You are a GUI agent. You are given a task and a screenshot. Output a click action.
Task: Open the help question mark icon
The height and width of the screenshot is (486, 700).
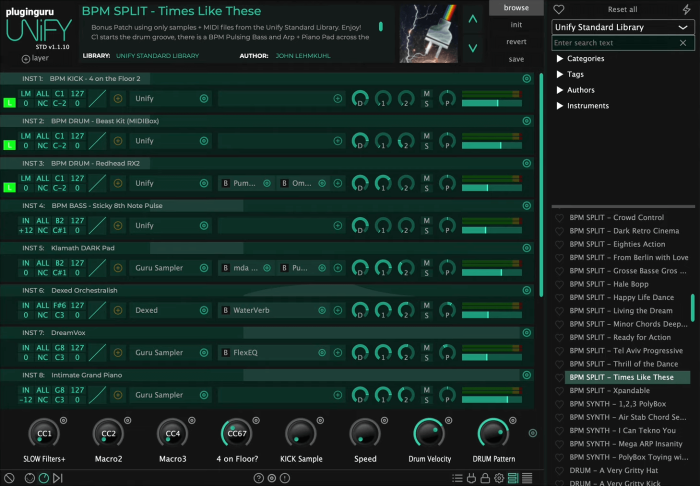click(x=258, y=478)
